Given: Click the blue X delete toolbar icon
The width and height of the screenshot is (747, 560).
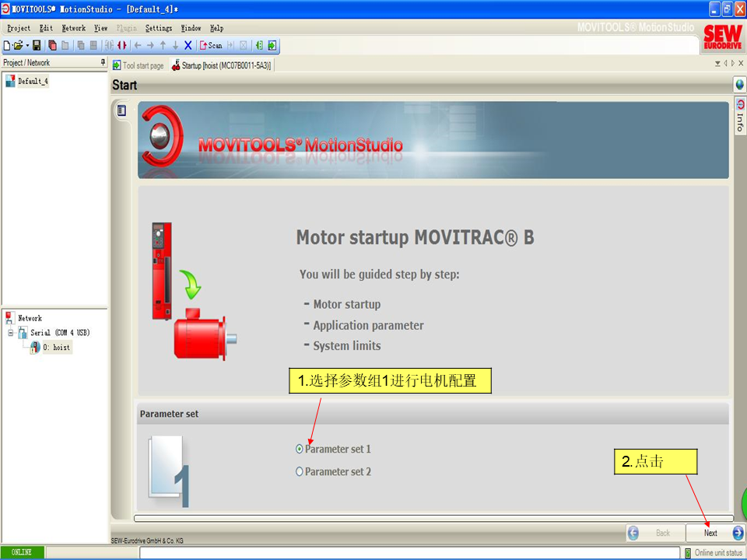Looking at the screenshot, I should coord(188,46).
